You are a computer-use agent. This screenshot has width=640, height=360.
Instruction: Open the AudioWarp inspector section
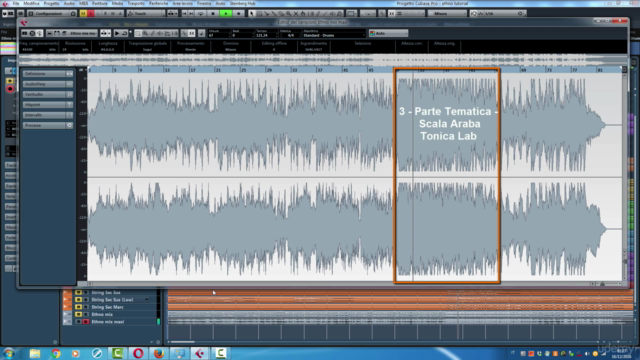(48, 84)
